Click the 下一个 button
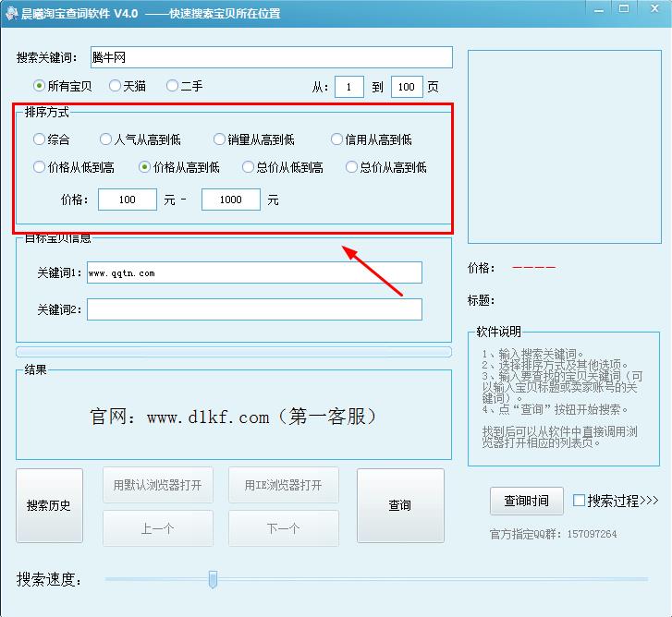The width and height of the screenshot is (672, 617). [283, 528]
